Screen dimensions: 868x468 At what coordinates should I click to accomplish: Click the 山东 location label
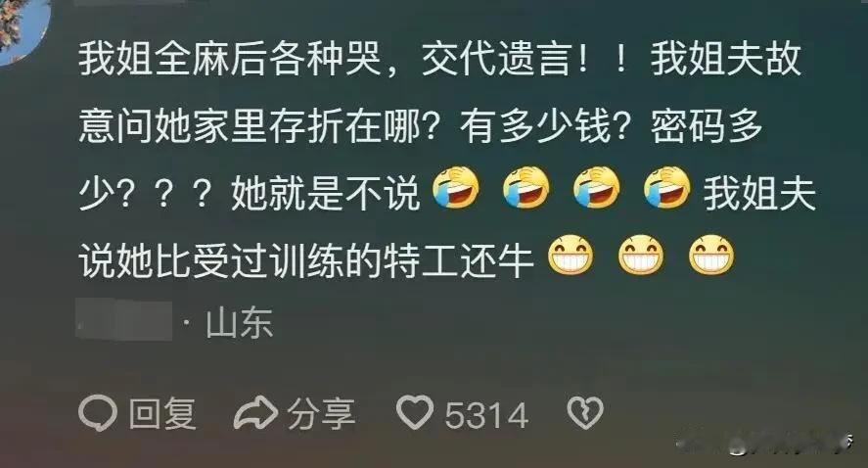tap(239, 323)
